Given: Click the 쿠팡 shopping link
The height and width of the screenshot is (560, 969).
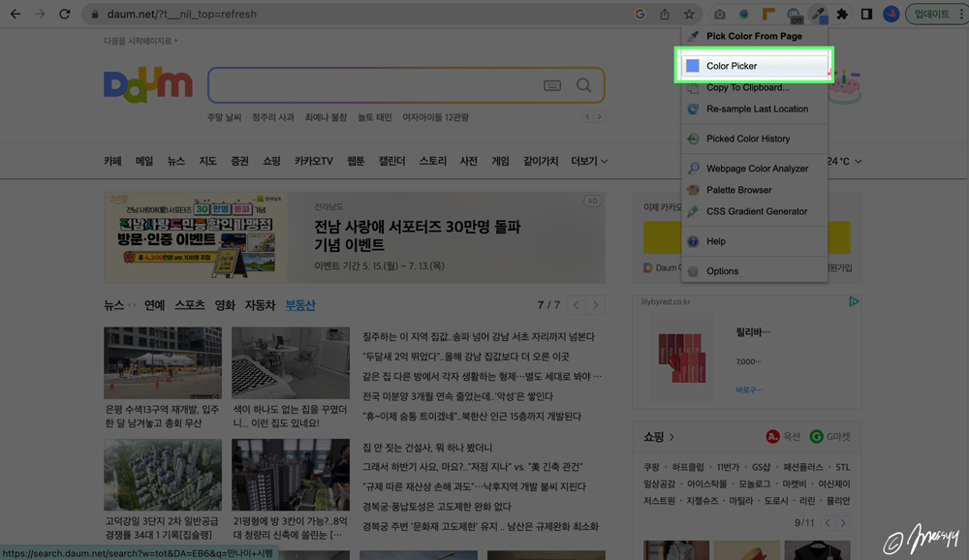Looking at the screenshot, I should coord(651,467).
